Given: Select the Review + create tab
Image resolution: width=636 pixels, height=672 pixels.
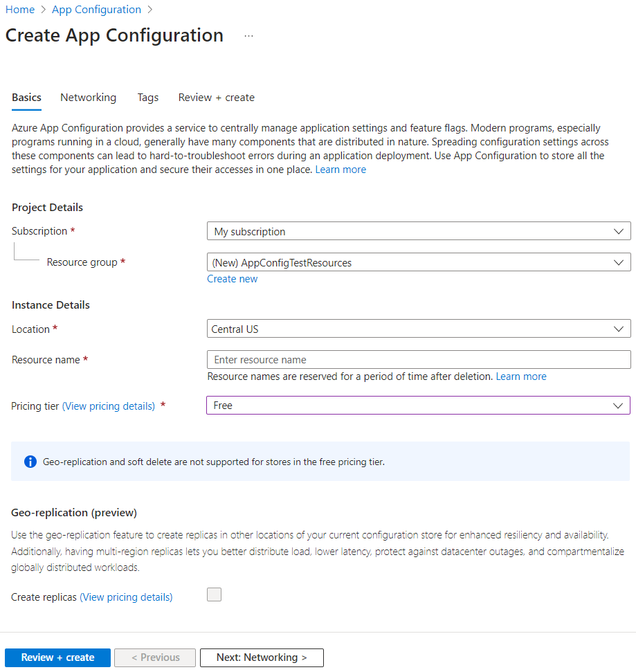Looking at the screenshot, I should pos(216,98).
